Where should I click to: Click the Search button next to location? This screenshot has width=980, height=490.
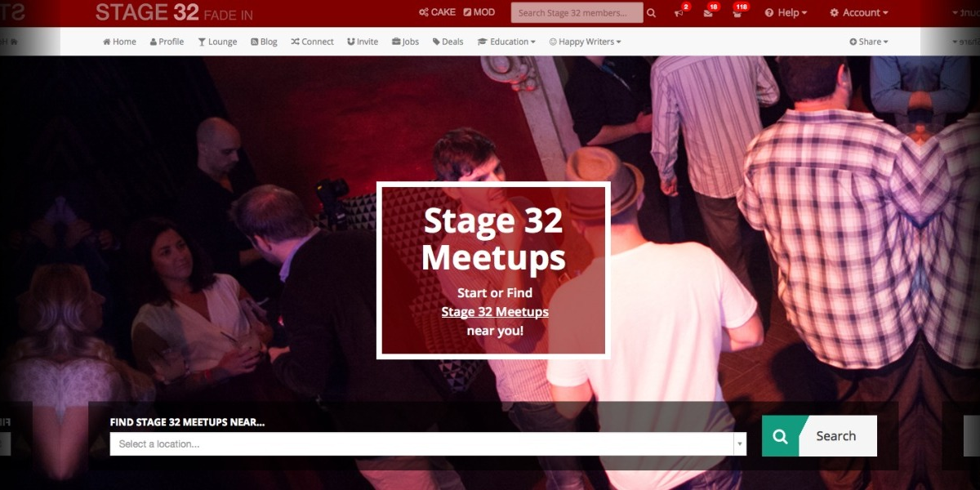(820, 436)
